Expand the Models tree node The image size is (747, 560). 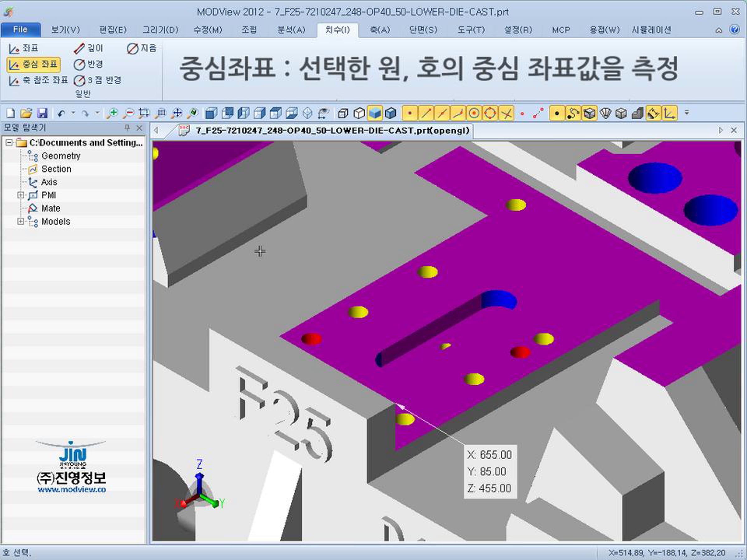pos(21,222)
